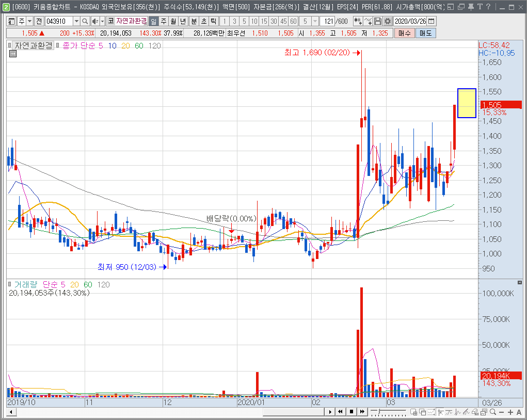
Task: Click the panel layout icon at toolbar start
Action: (11, 22)
